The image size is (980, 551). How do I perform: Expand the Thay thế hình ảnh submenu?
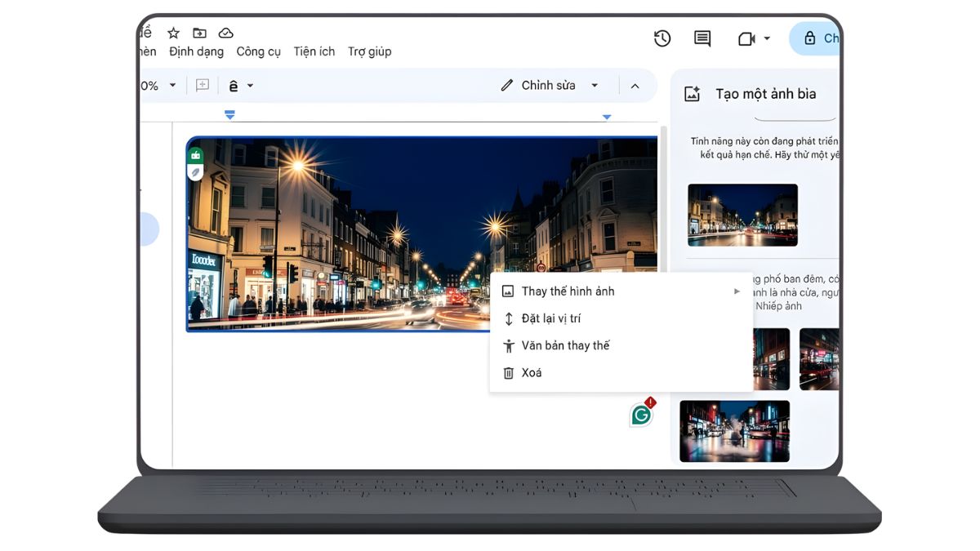point(736,291)
